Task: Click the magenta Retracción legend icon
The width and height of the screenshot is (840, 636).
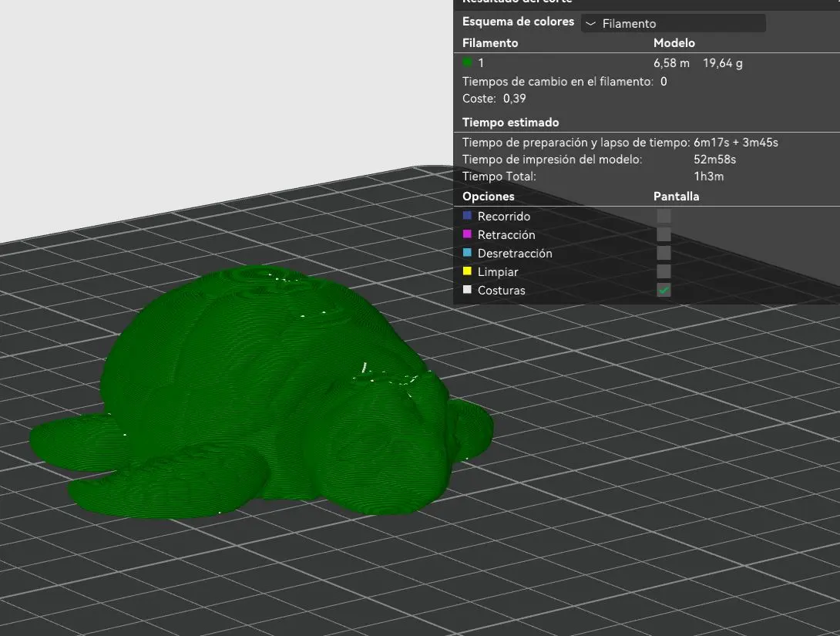Action: point(467,234)
